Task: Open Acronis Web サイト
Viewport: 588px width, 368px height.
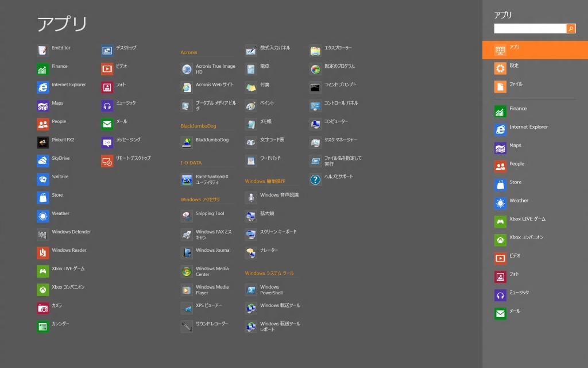Action: (187, 87)
